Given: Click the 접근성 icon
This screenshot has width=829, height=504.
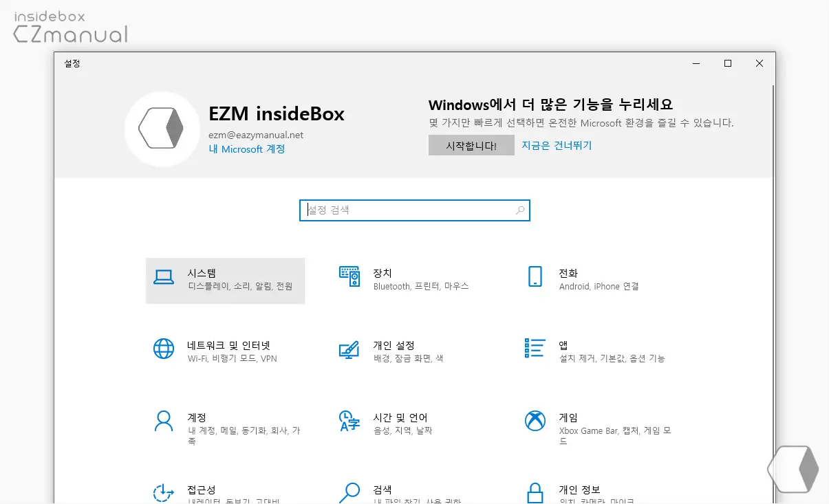Looking at the screenshot, I should 164,492.
